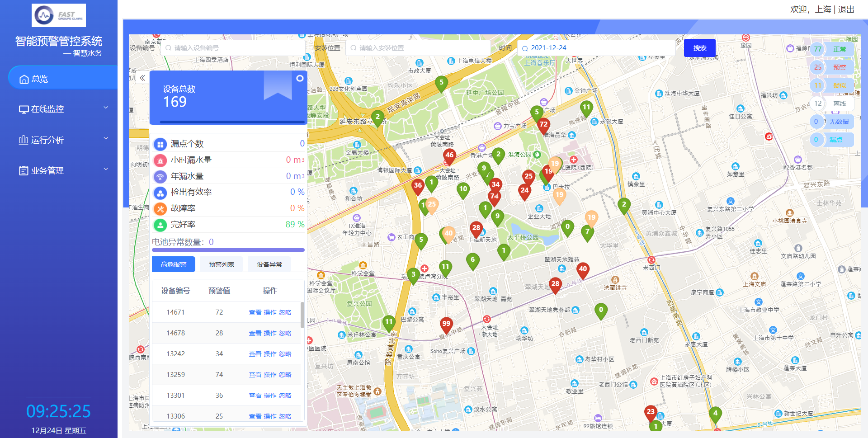Click the blue 搜索 button
This screenshot has height=438, width=868.
click(699, 48)
